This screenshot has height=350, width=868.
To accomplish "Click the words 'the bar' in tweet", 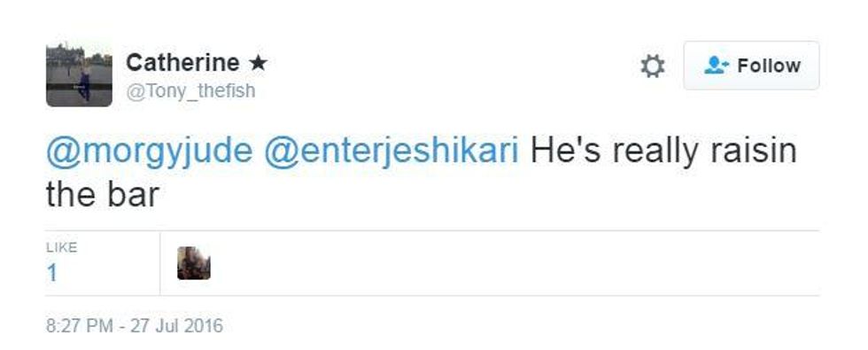I will click(x=103, y=195).
